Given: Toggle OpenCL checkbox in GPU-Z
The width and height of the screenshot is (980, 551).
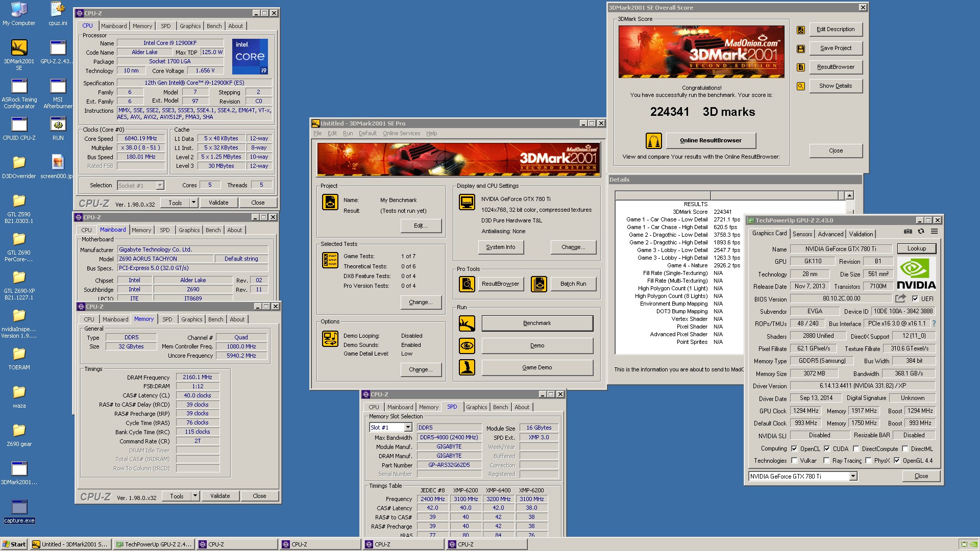Looking at the screenshot, I should click(x=794, y=449).
